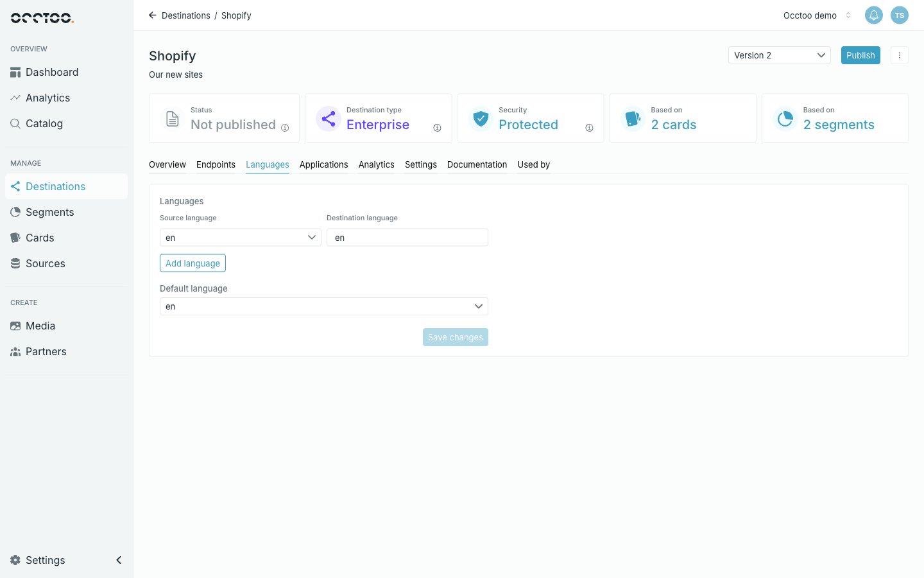Click the Shopify page title

(173, 56)
